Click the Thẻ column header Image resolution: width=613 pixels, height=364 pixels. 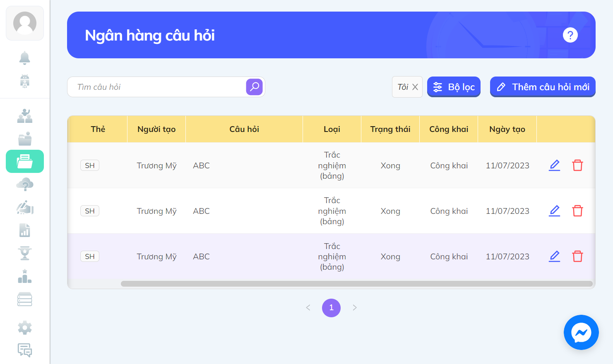[98, 129]
